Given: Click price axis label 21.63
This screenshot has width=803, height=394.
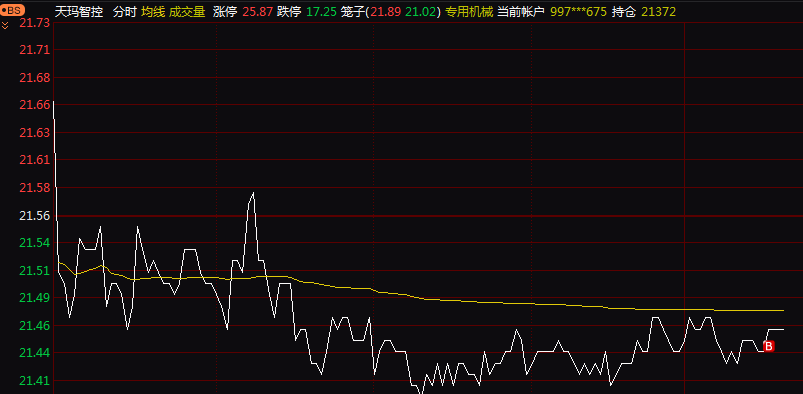Looking at the screenshot, I should click(x=35, y=133).
